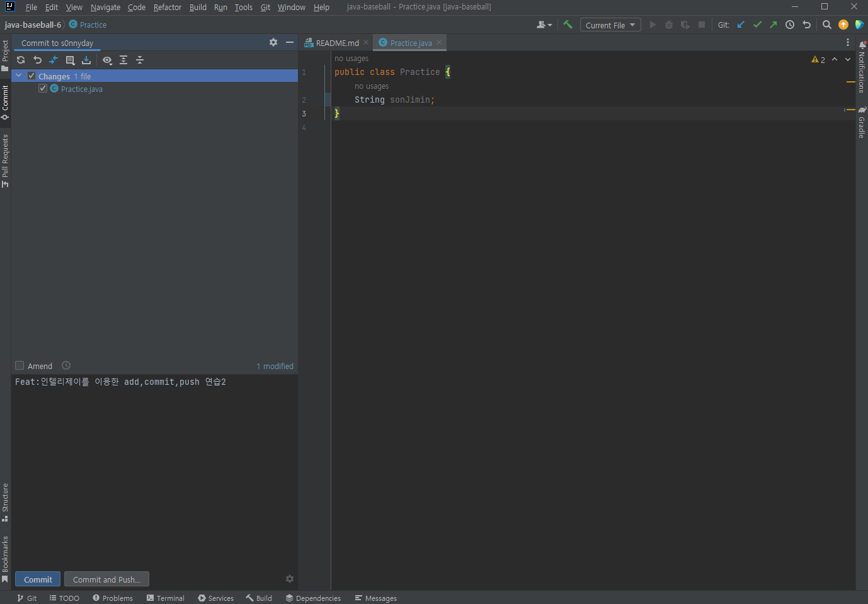Screen dimensions: 868x604
Task: Click the Git Push arrow icon
Action: click(x=774, y=25)
